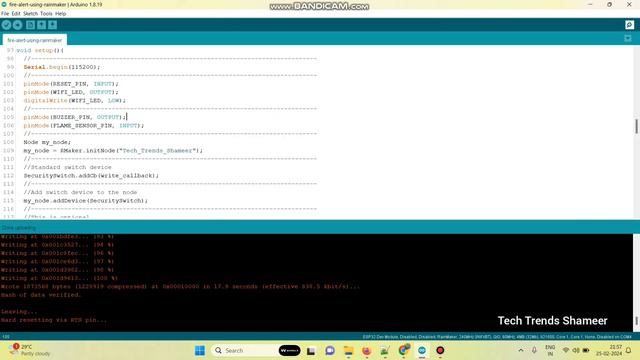Click the 'Hard resetting via RTS pin' console line

pyautogui.click(x=54, y=320)
